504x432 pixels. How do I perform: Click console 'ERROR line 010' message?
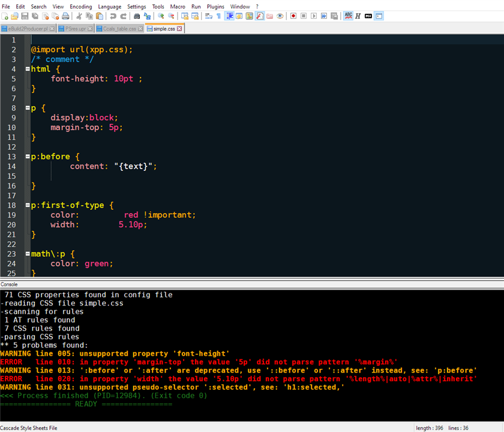point(199,362)
